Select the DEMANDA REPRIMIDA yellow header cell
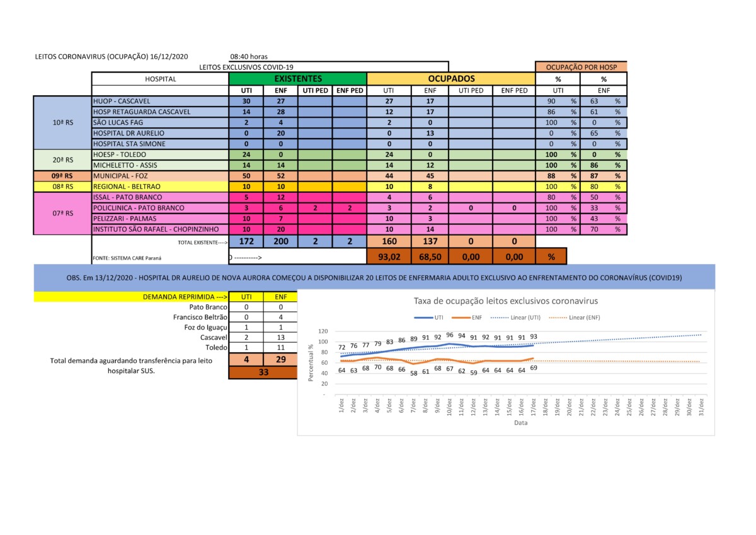 pos(132,296)
